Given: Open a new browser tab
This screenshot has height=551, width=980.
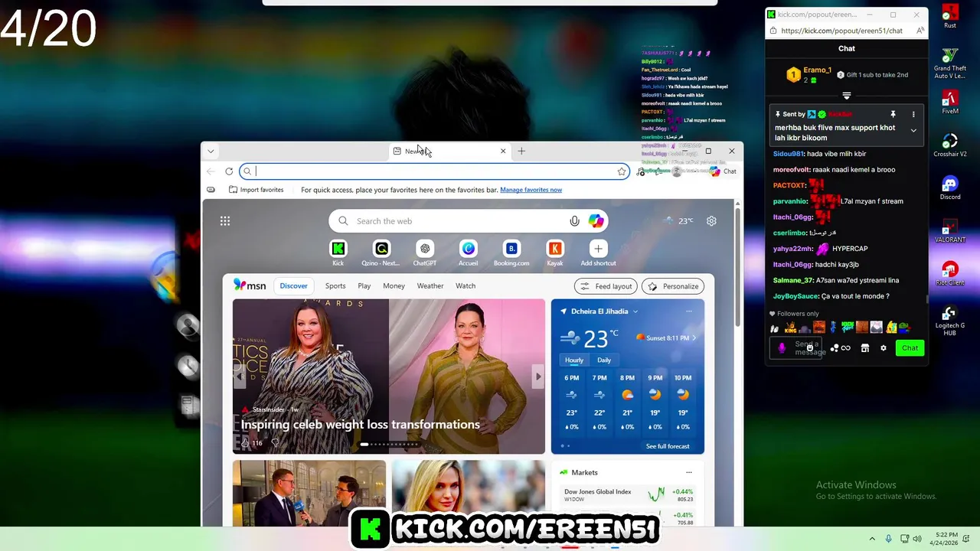Looking at the screenshot, I should click(x=521, y=151).
